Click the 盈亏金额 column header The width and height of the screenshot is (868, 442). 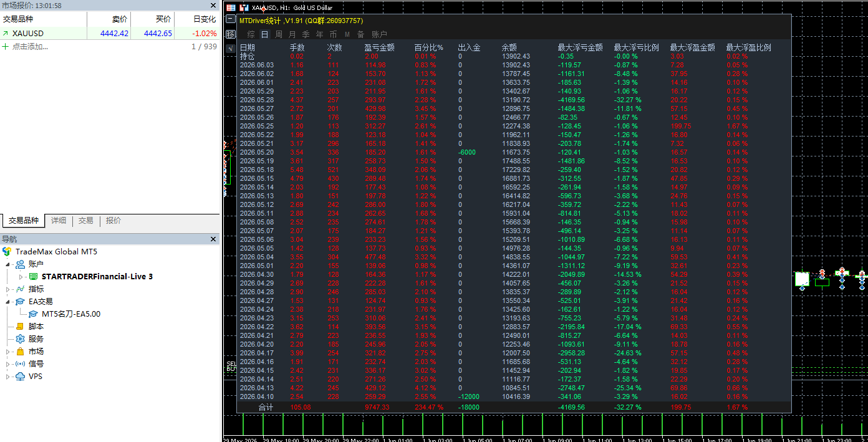[380, 47]
